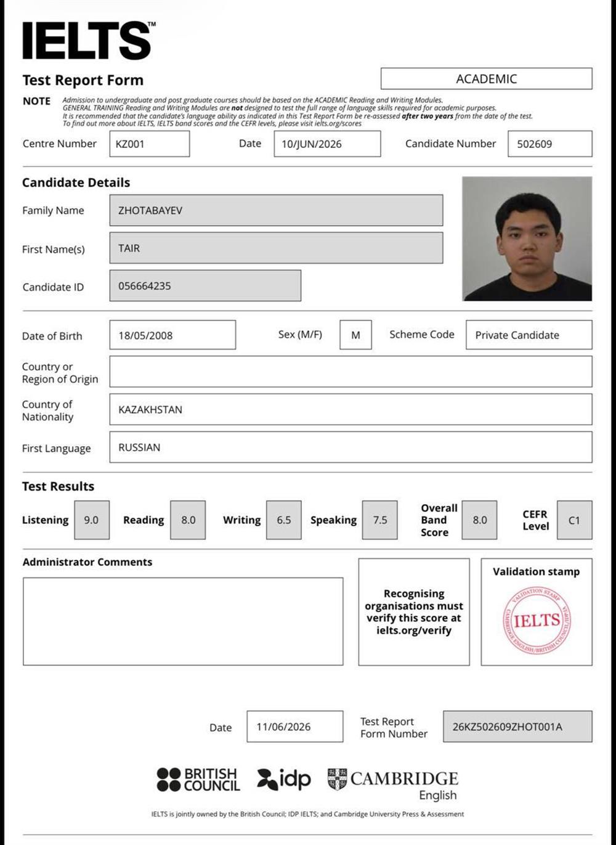This screenshot has width=616, height=845.
Task: Click the 'First Name(s)' label
Action: [x=54, y=250]
